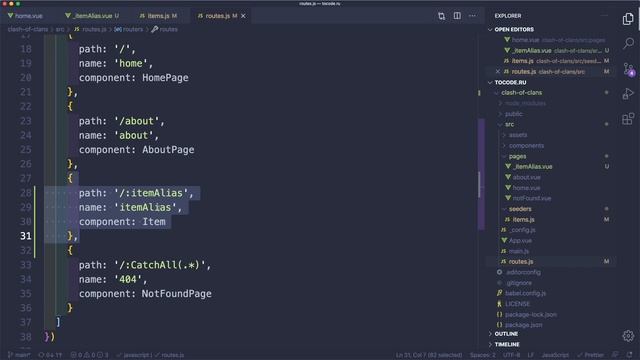Expand the Timeline section

tap(507, 344)
